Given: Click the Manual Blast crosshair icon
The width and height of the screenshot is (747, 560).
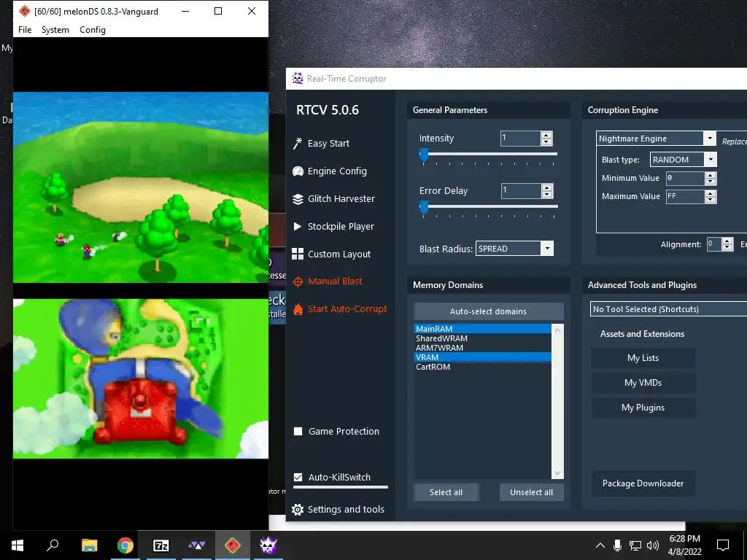Looking at the screenshot, I should 298,281.
